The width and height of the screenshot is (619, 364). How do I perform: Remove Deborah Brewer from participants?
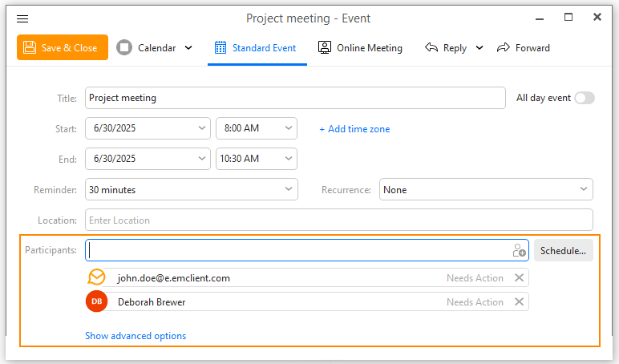519,302
